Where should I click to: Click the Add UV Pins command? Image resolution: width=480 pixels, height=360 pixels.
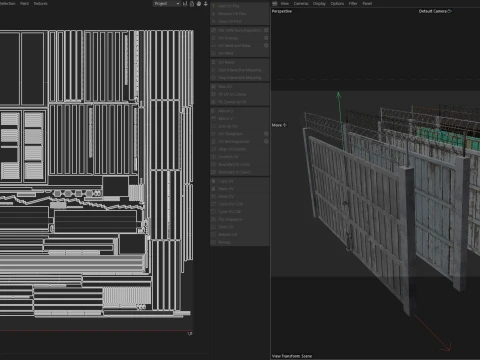pyautogui.click(x=240, y=6)
